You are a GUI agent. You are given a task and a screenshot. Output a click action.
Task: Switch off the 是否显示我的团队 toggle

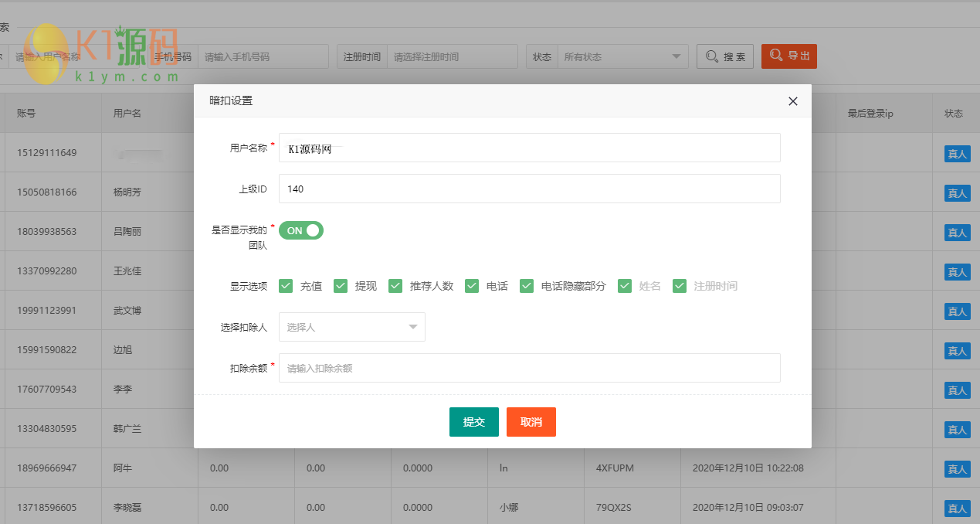point(300,230)
